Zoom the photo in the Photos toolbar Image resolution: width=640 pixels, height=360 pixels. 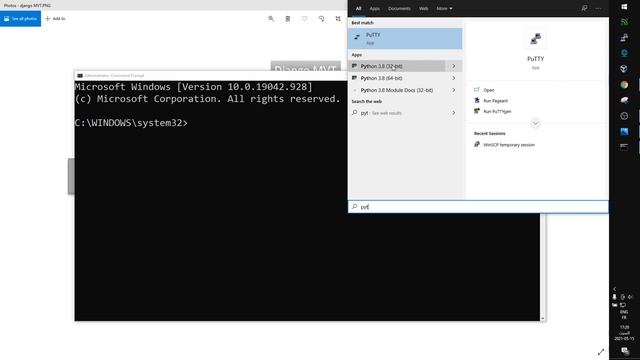click(271, 19)
